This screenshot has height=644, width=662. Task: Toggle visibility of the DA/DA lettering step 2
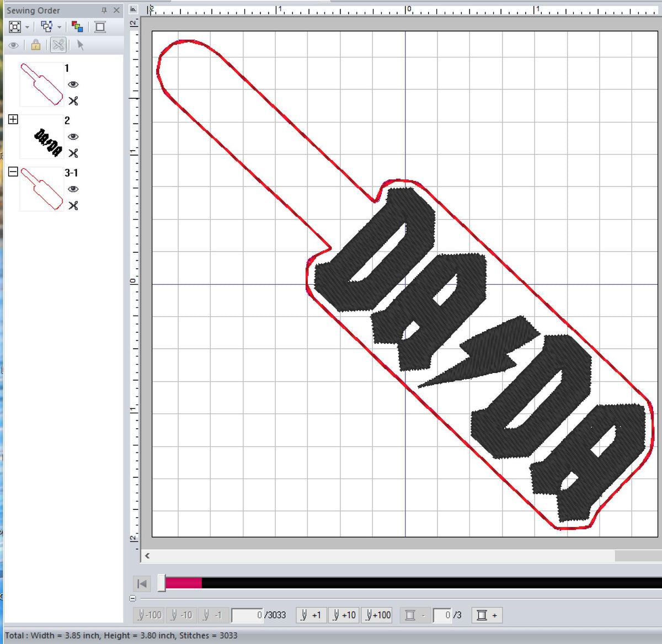pyautogui.click(x=73, y=136)
